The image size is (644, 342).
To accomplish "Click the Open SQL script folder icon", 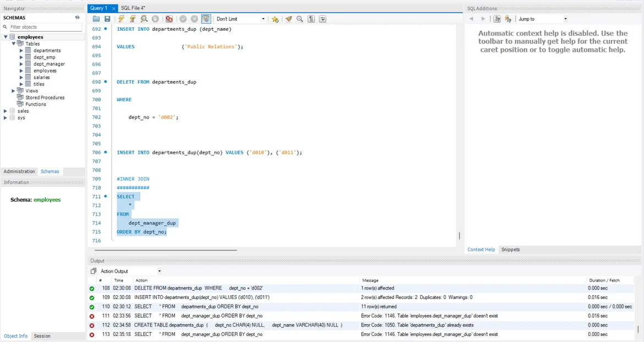I will point(96,19).
